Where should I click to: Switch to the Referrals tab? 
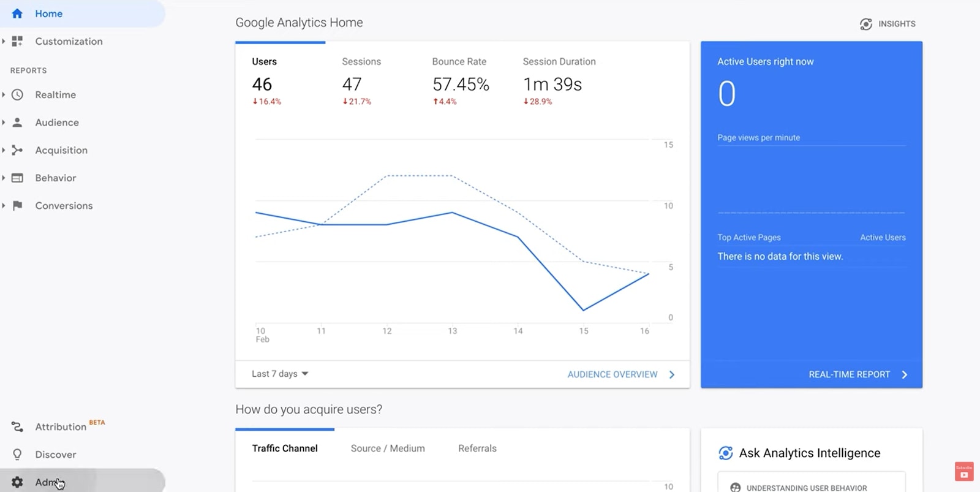[x=477, y=448]
